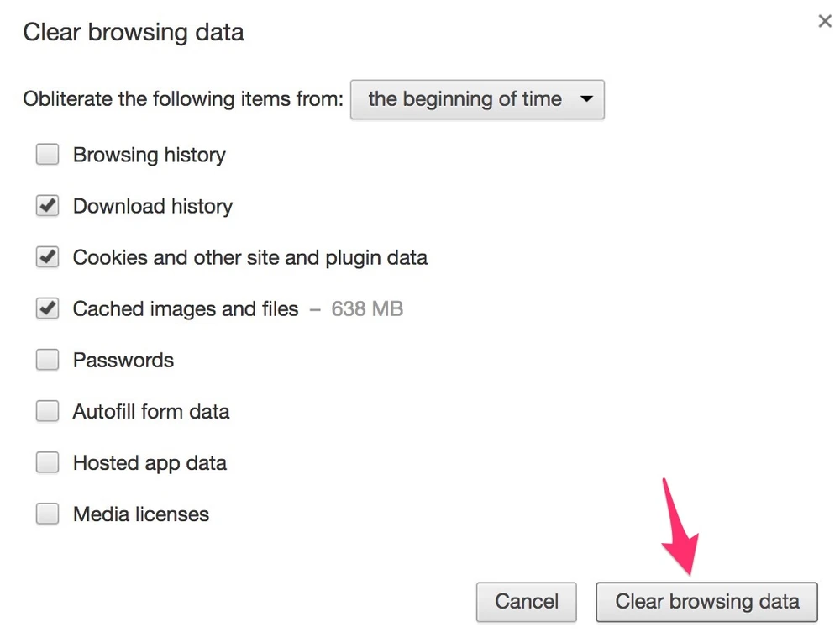This screenshot has height=638, width=840.
Task: Select the Media licenses checkbox
Action: (48, 514)
